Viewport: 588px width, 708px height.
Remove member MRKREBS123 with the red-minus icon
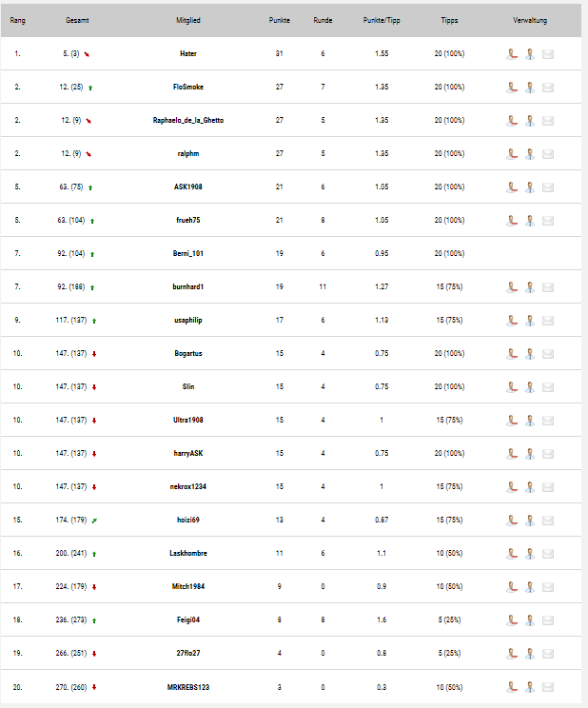coord(512,687)
